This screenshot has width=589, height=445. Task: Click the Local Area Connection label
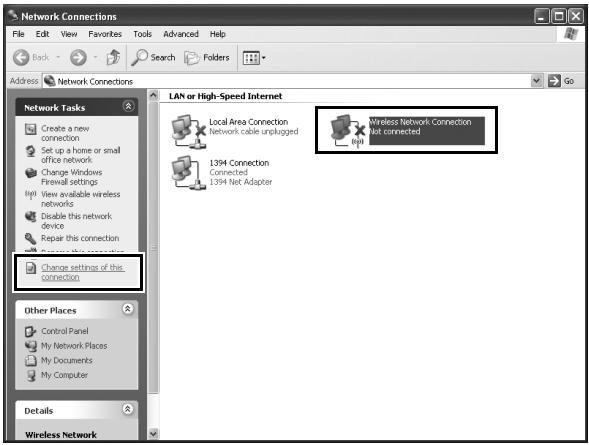pos(249,122)
